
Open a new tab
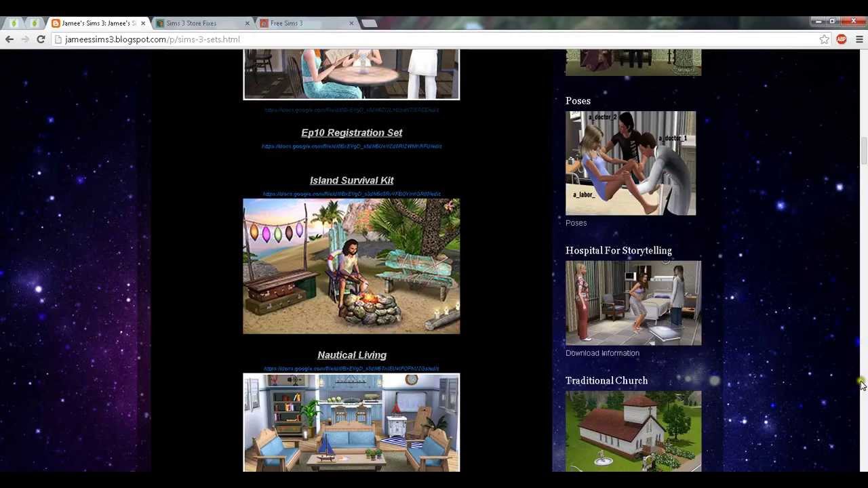[370, 23]
